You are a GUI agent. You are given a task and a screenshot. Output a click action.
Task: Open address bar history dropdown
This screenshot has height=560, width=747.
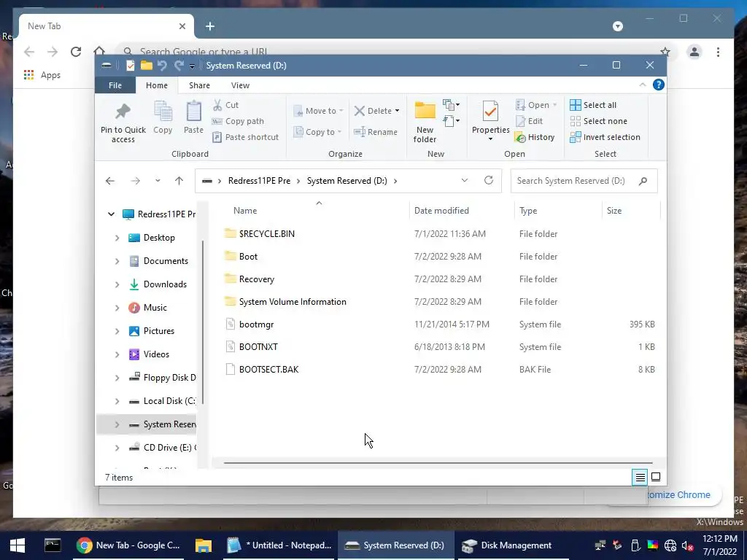[x=465, y=181]
